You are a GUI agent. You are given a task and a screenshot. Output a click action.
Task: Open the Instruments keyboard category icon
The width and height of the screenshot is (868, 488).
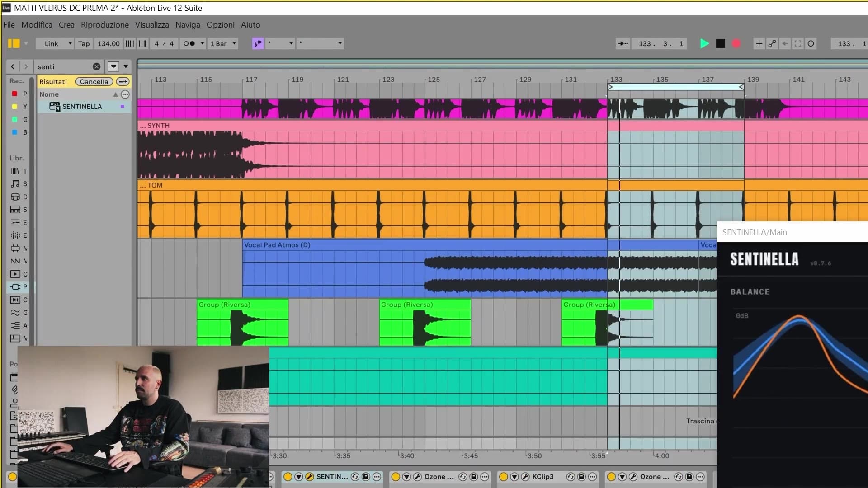(15, 210)
